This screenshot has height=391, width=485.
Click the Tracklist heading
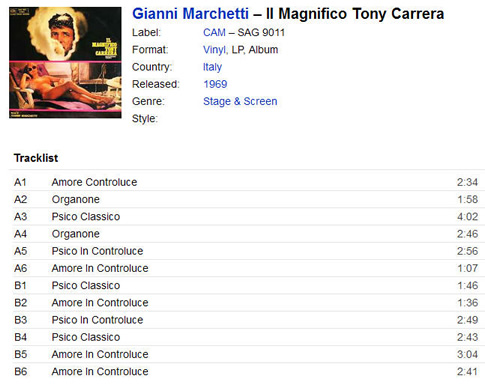[x=36, y=158]
